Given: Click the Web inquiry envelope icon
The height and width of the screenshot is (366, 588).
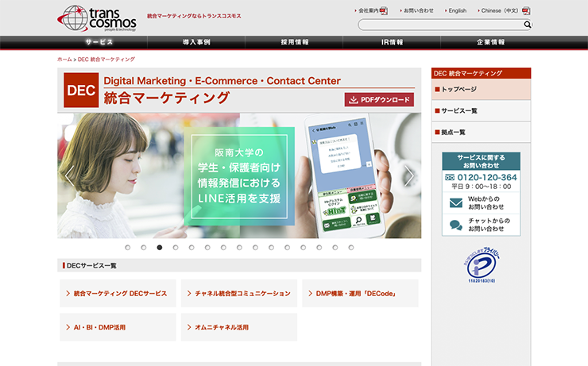Looking at the screenshot, I should pyautogui.click(x=456, y=202).
